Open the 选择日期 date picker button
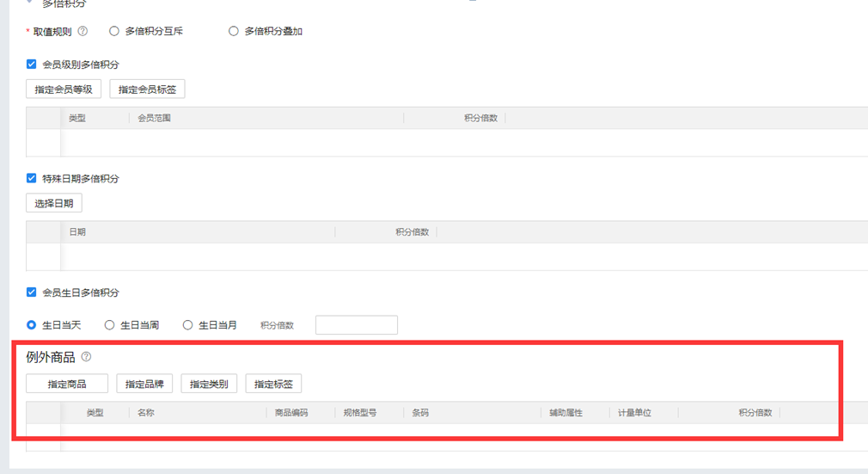Viewport: 868px width, 474px height. (54, 203)
